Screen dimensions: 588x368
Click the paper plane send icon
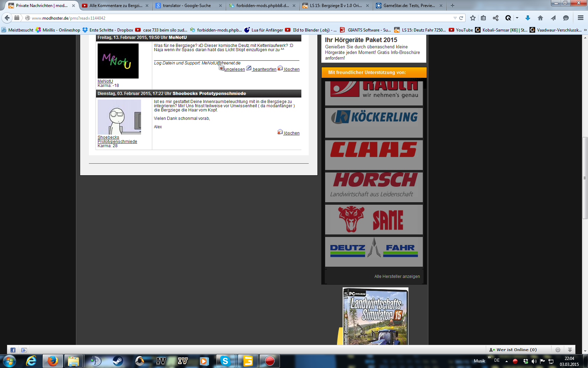tap(553, 18)
